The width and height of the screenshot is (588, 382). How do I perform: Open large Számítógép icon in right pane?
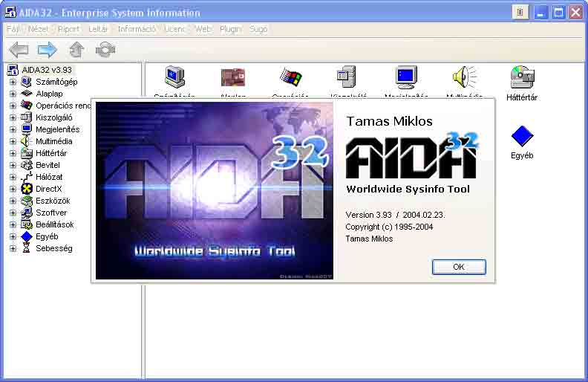174,77
